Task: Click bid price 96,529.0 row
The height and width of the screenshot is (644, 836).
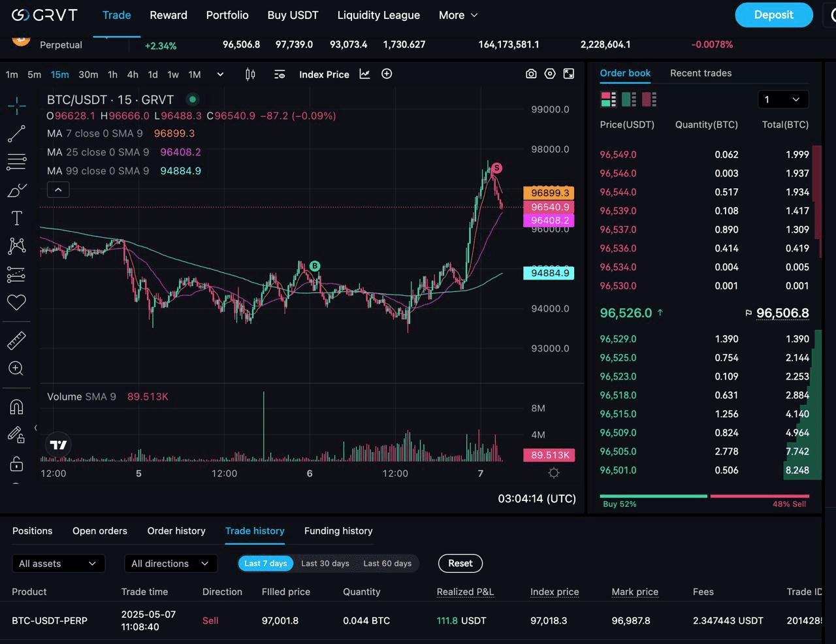Action: click(704, 339)
